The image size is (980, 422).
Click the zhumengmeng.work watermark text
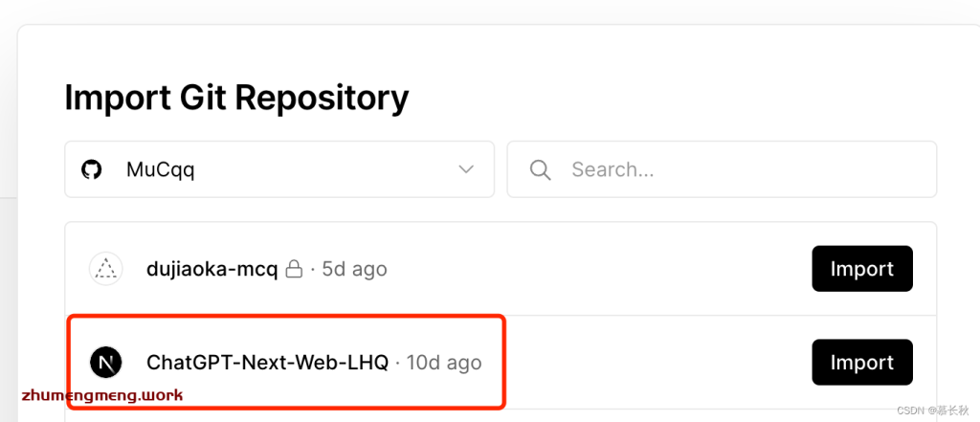(x=102, y=395)
